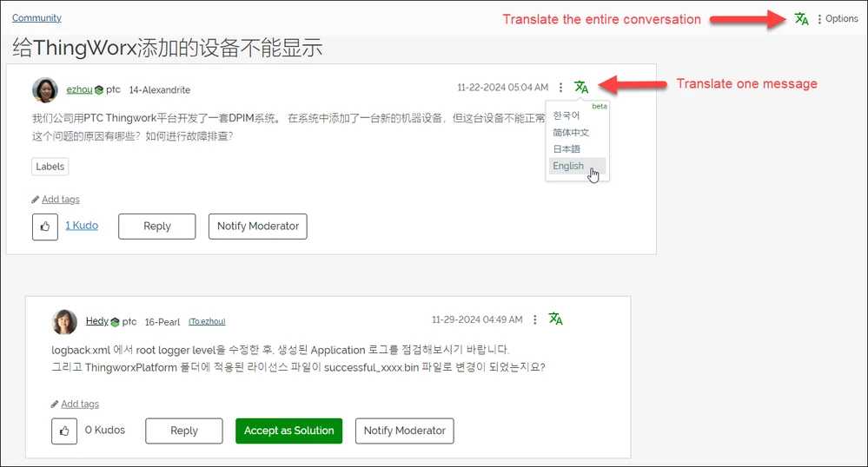Click the translate entire conversation icon
This screenshot has width=868, height=467.
click(802, 19)
